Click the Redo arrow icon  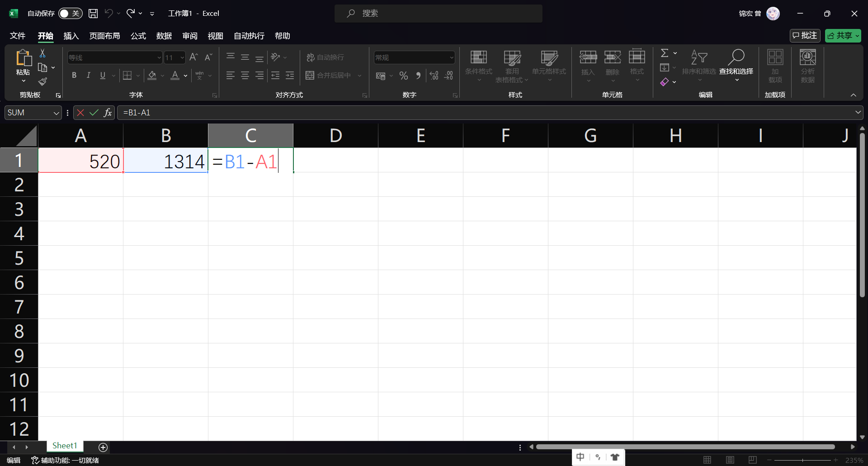click(131, 14)
